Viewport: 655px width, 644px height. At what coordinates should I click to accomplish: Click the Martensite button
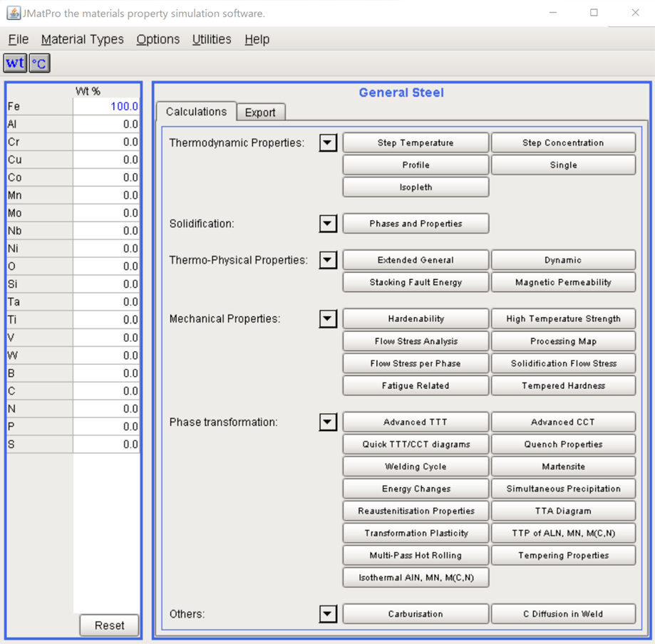pos(563,467)
